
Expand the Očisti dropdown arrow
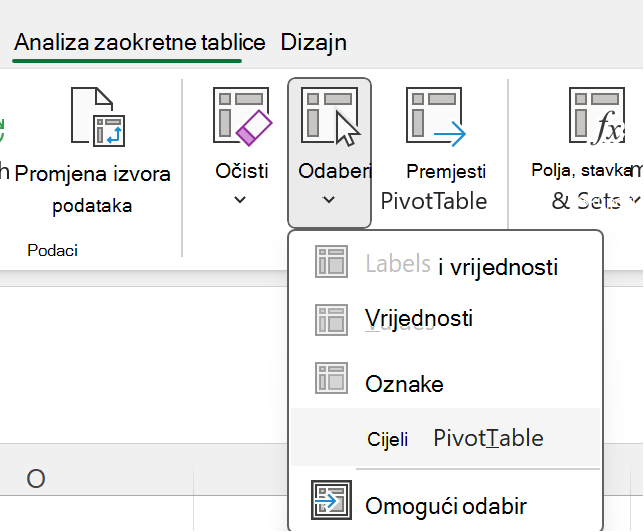[240, 200]
